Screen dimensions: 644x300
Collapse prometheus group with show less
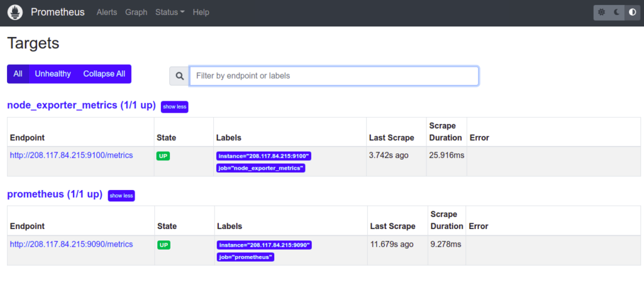point(121,196)
